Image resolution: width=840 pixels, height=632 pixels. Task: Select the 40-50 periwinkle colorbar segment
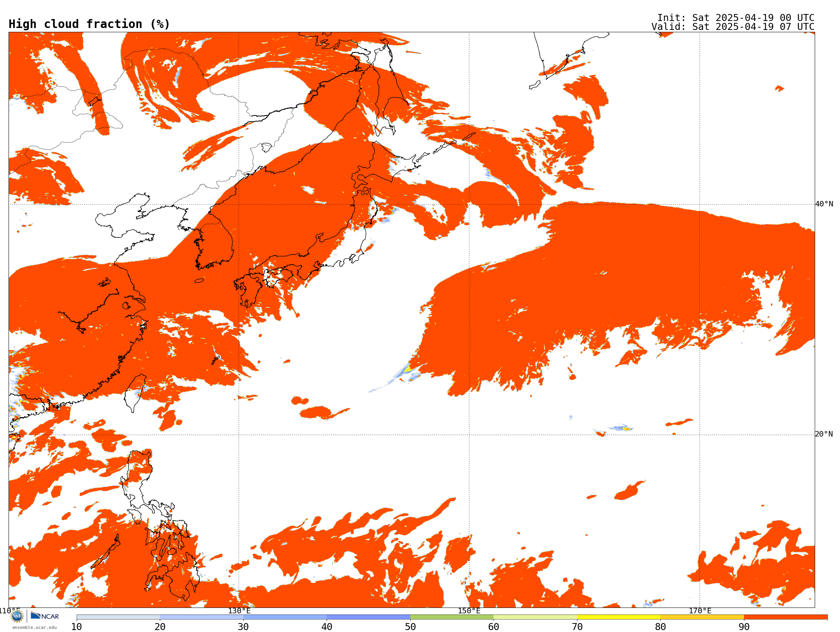(369, 617)
